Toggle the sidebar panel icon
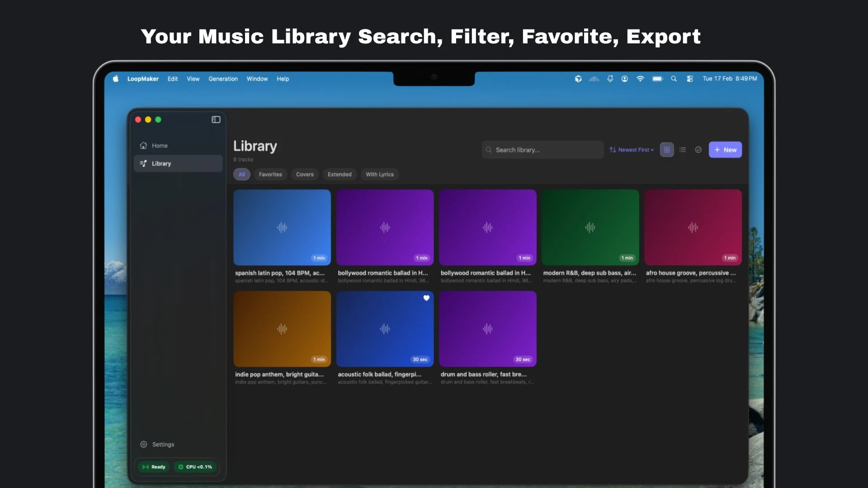Screen dimensions: 868x488 tap(216, 120)
